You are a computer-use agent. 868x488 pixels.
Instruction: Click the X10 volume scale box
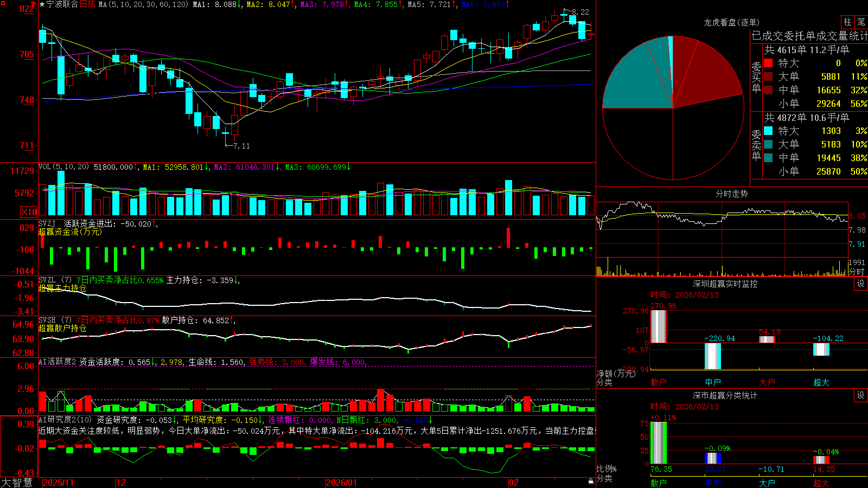[x=29, y=212]
